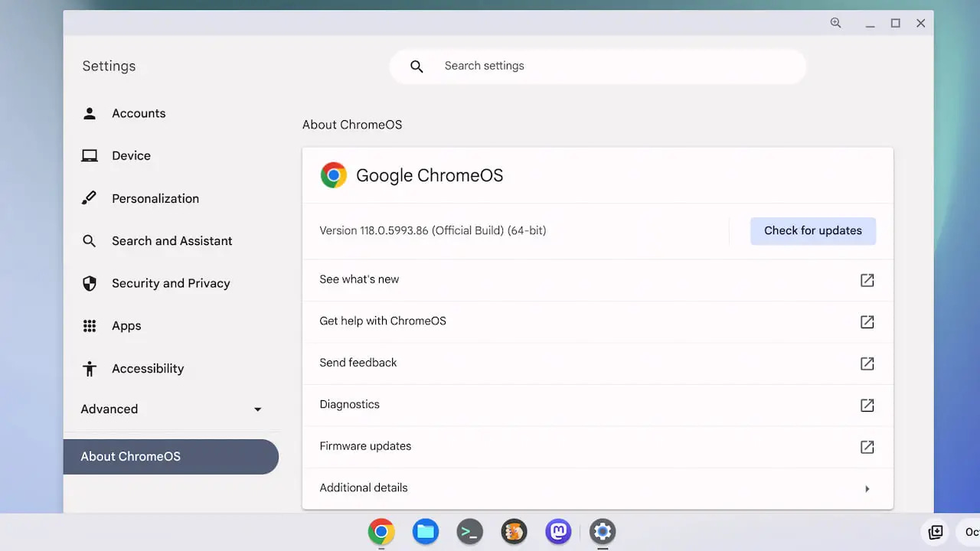Open Get help with ChromeOS
The width and height of the screenshot is (980, 551).
(598, 321)
